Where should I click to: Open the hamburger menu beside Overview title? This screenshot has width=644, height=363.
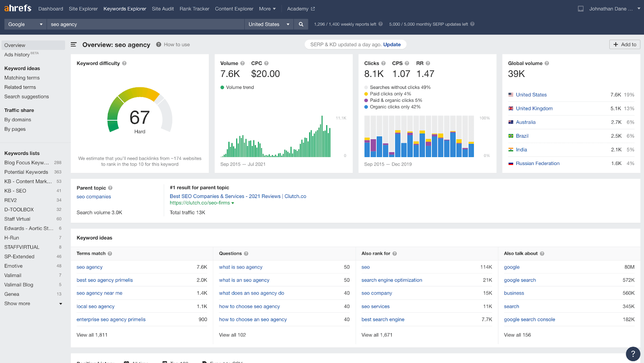click(x=74, y=45)
